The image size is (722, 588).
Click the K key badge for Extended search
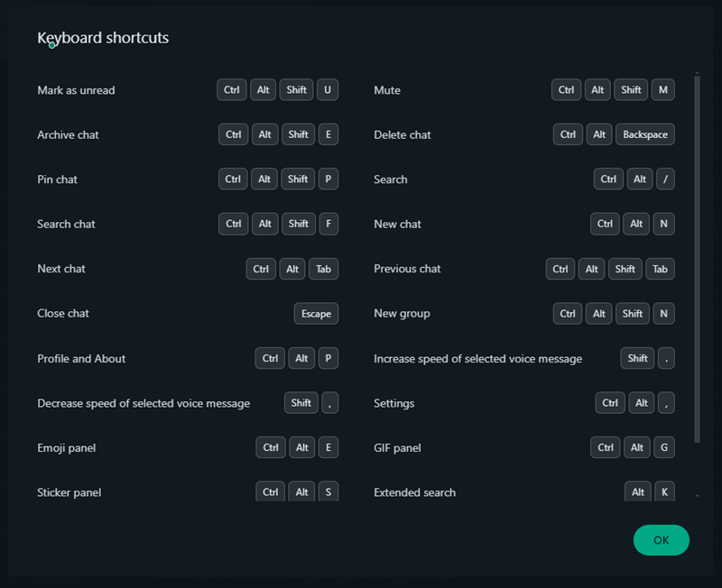664,492
